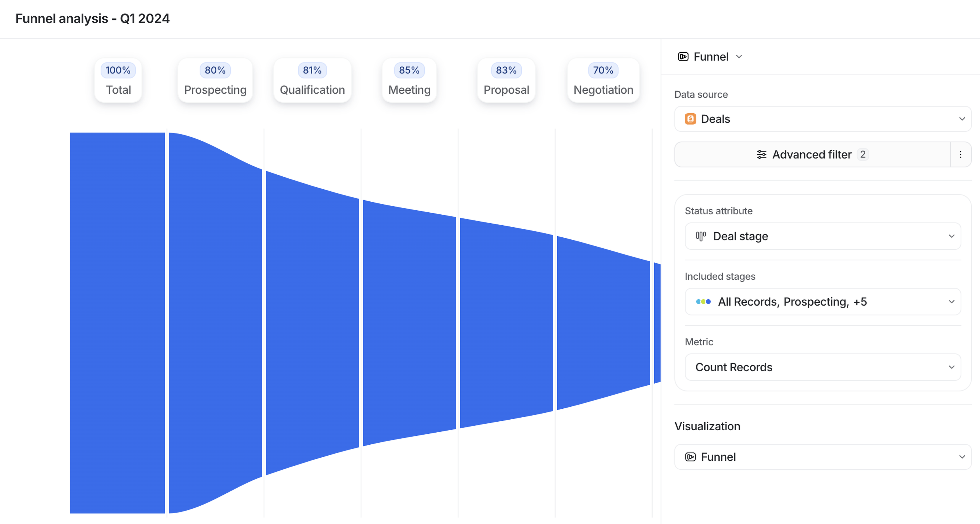Click the Advanced filter button
The image size is (980, 524).
[812, 154]
